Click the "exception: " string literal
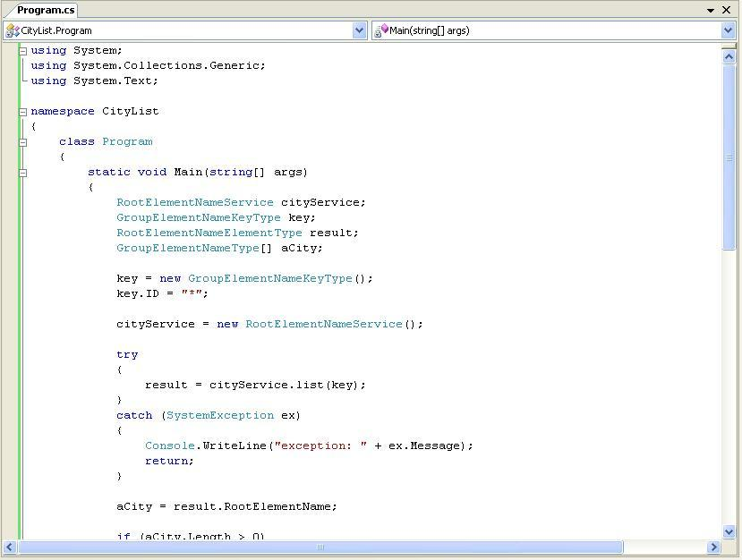742x560 pixels. point(320,445)
